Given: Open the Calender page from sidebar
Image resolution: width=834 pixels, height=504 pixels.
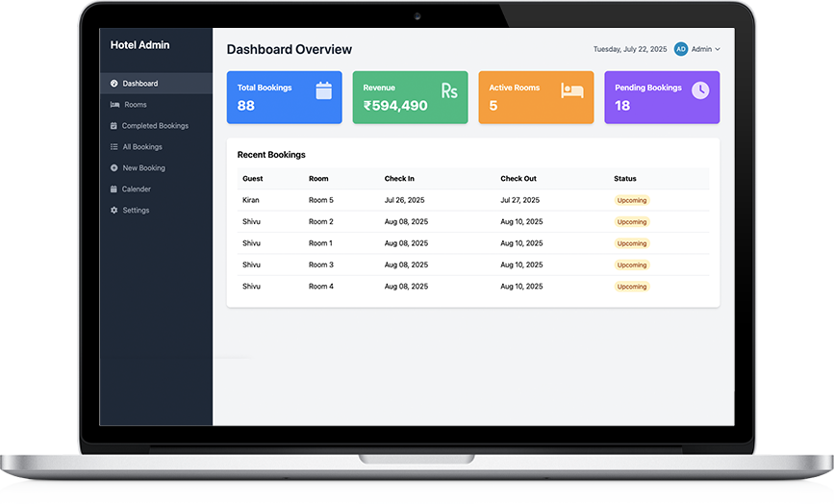Looking at the screenshot, I should [136, 189].
